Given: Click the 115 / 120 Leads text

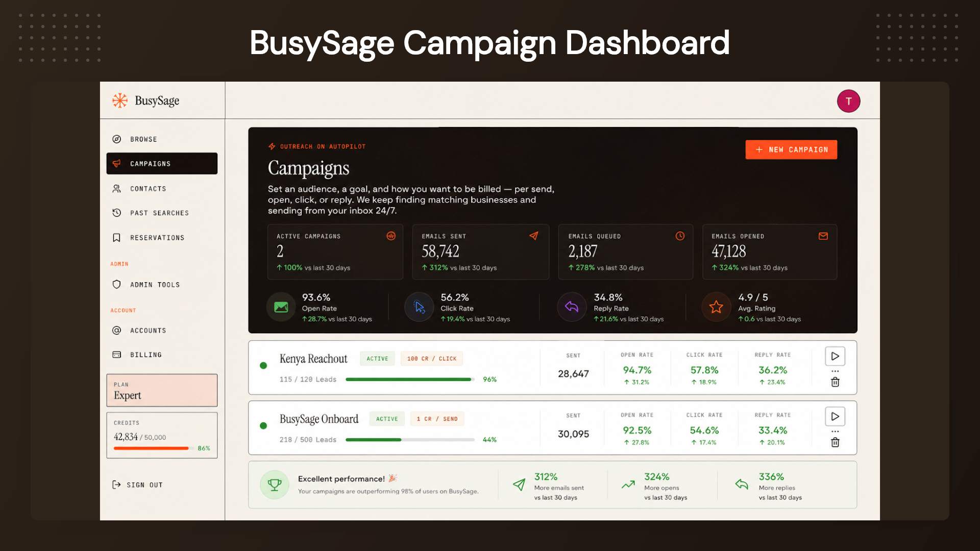Looking at the screenshot, I should [308, 380].
